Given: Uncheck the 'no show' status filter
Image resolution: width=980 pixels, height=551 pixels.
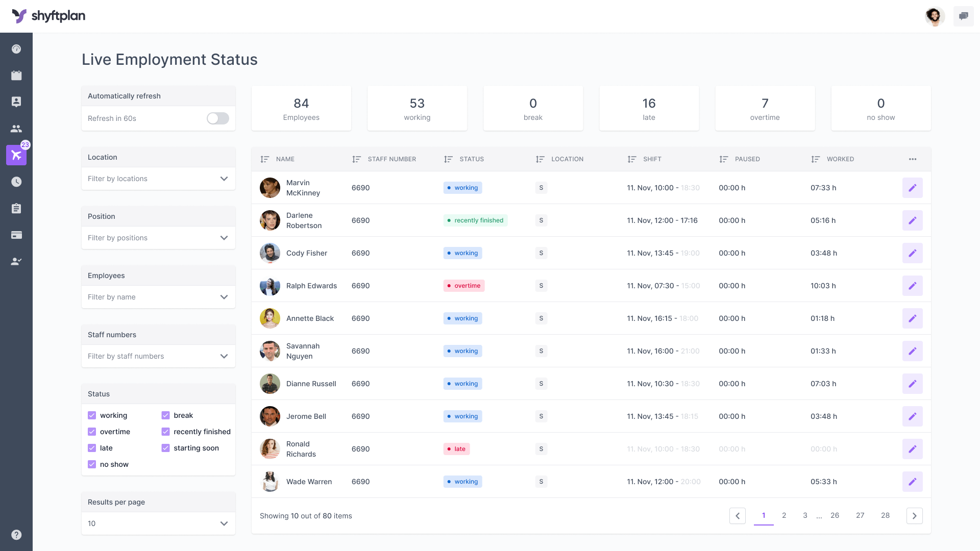Looking at the screenshot, I should (x=92, y=464).
